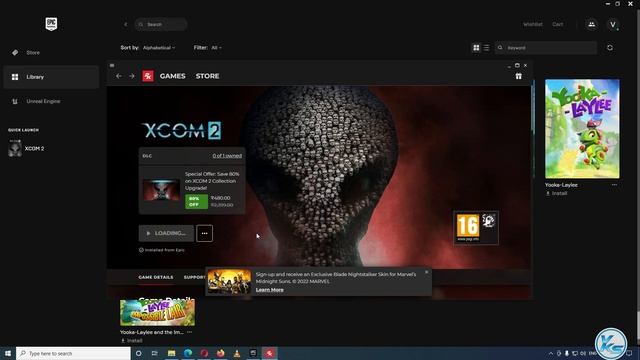Open the 2K launcher hamburger menu

coord(112,65)
